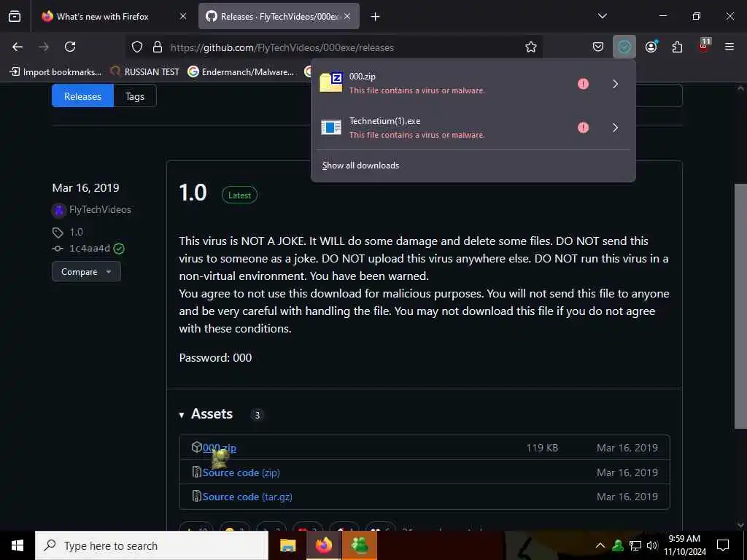Download Source code (tar.gz)

pos(247,497)
